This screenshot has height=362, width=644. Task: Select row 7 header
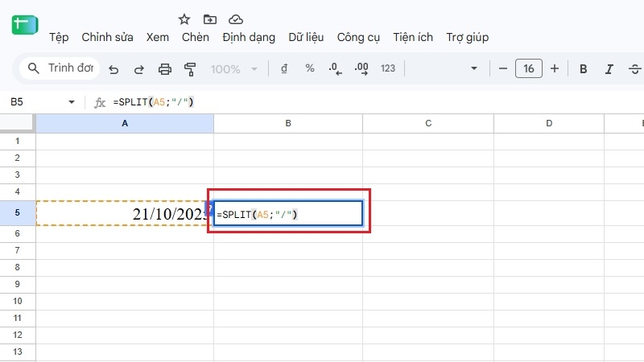[x=17, y=250]
